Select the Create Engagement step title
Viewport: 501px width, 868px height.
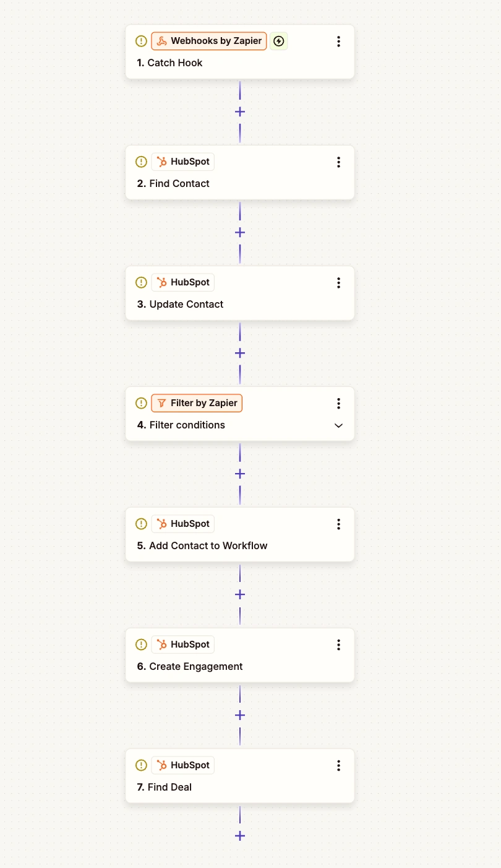196,667
